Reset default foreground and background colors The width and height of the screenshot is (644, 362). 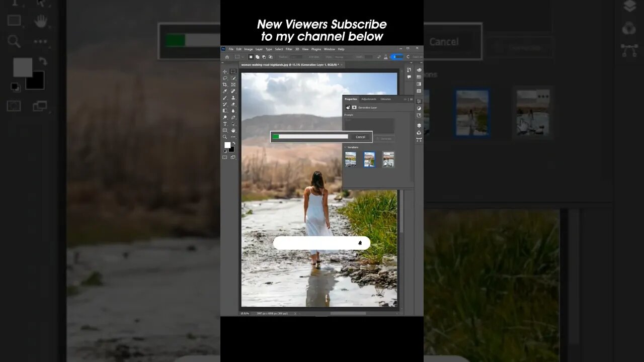pos(225,151)
